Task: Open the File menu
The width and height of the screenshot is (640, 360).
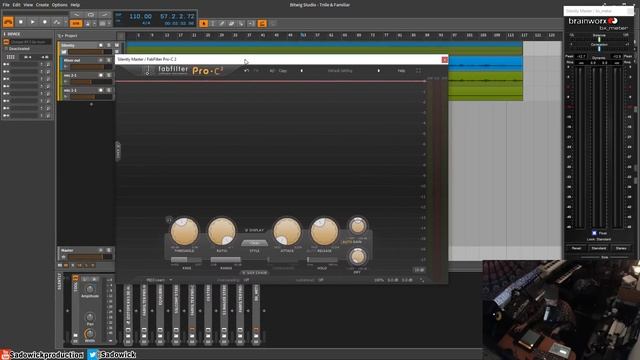Action: [x=6, y=5]
